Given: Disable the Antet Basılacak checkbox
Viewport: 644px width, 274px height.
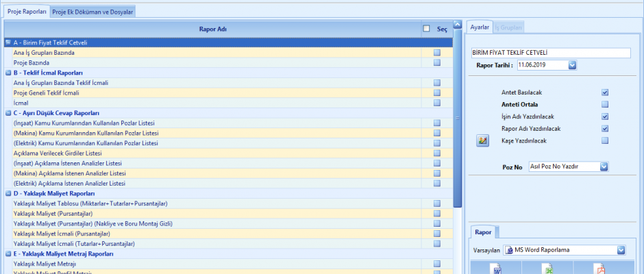Looking at the screenshot, I should [x=605, y=92].
